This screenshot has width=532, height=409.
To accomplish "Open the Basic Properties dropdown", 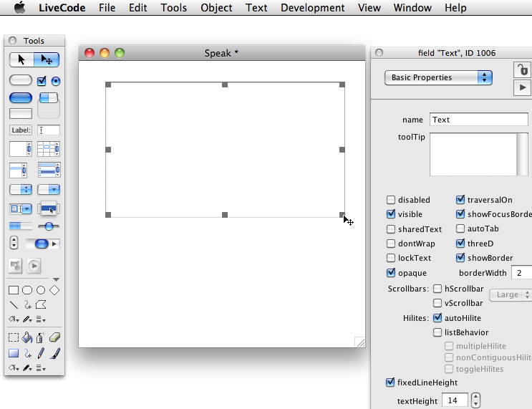I will pos(438,77).
